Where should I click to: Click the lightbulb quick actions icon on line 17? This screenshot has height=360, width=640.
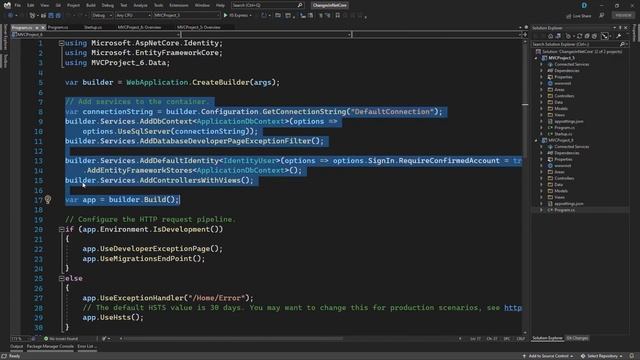[48, 199]
